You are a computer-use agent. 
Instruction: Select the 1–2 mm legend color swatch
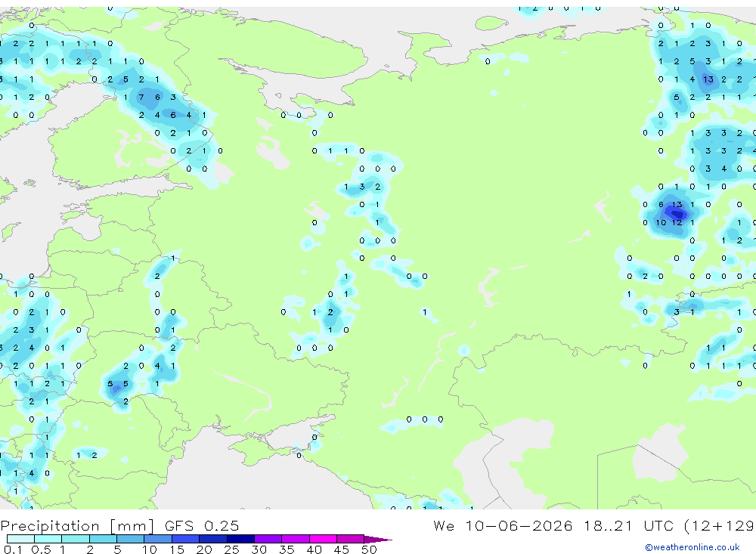click(x=76, y=539)
